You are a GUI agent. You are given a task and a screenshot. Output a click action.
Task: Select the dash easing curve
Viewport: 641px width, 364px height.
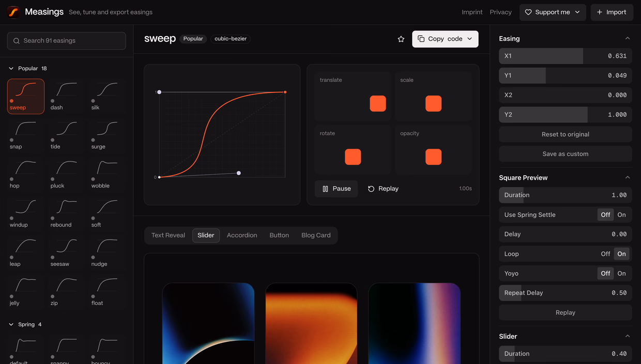[67, 96]
